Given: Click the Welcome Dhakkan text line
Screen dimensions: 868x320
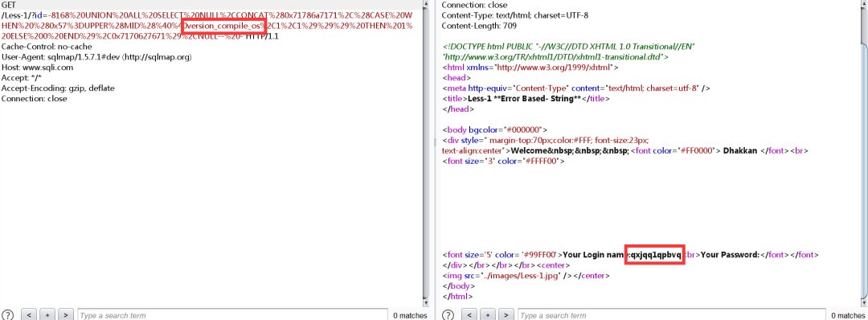Looking at the screenshot, I should coord(625,151).
